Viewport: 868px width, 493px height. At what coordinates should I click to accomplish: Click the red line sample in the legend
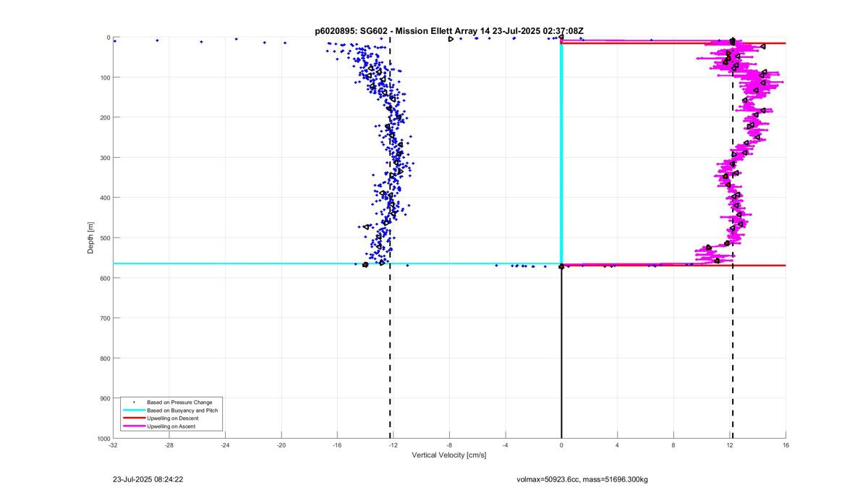[x=134, y=418]
